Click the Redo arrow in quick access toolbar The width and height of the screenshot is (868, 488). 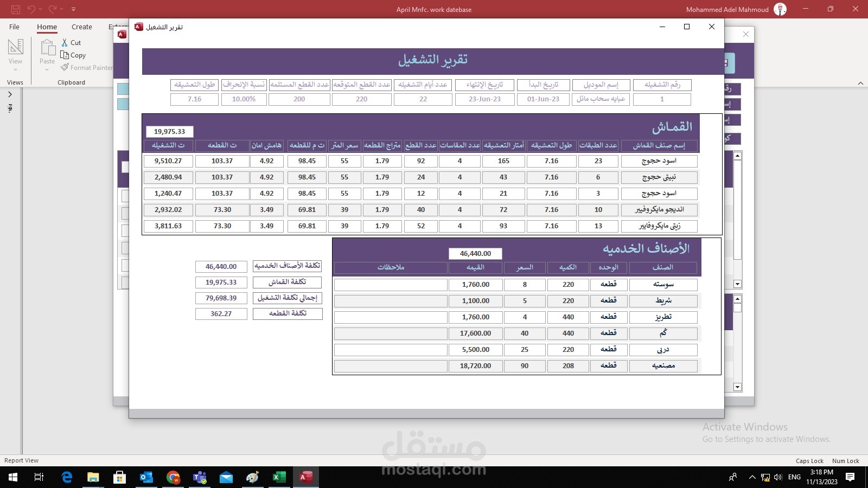52,9
